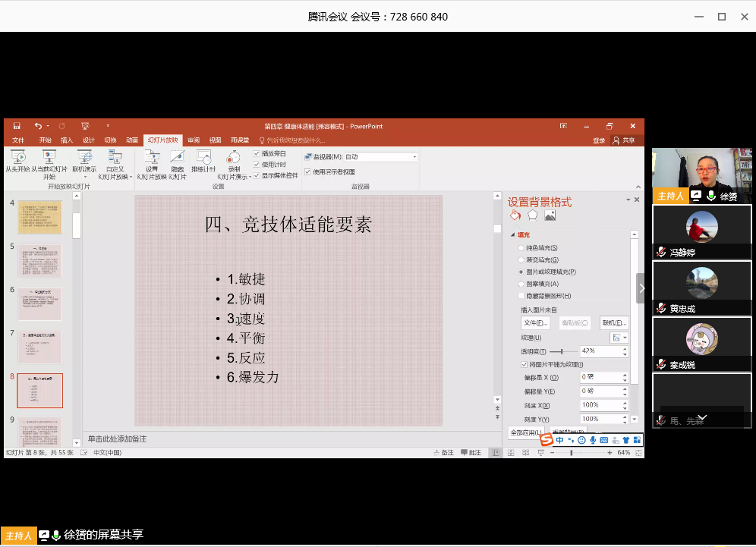Image resolution: width=756 pixels, height=547 pixels.
Task: Select the pentagon effects icon in format pane
Action: tap(533, 215)
